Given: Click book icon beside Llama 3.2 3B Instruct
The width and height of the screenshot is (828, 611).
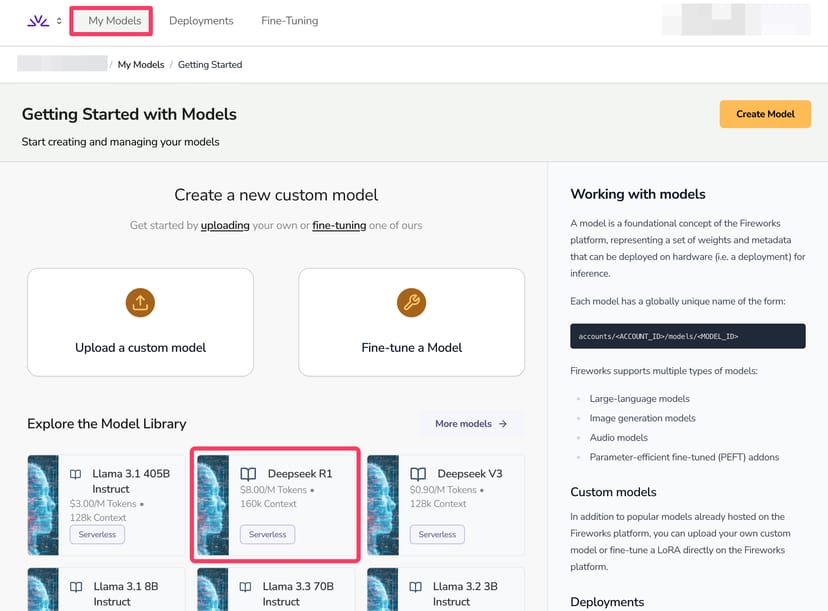Looking at the screenshot, I should click(416, 587).
